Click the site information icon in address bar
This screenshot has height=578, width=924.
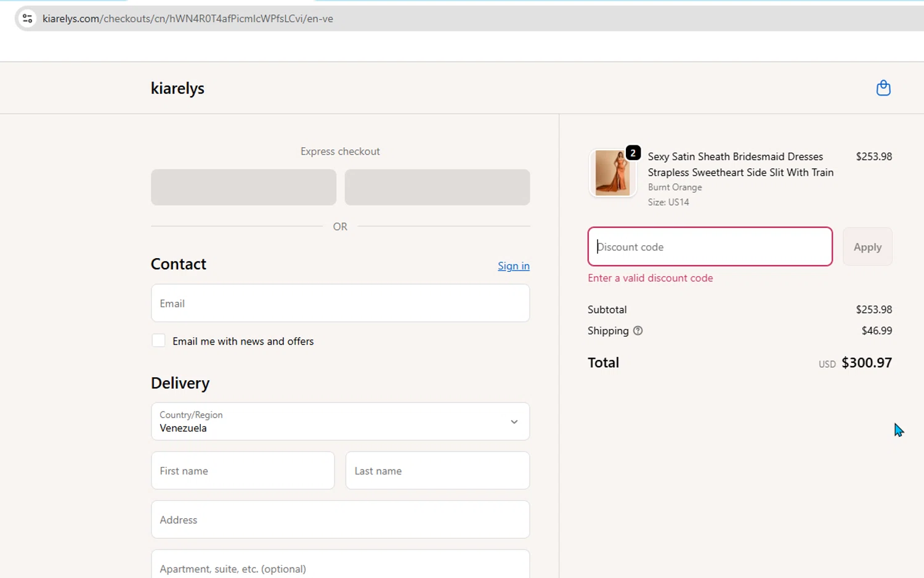27,18
